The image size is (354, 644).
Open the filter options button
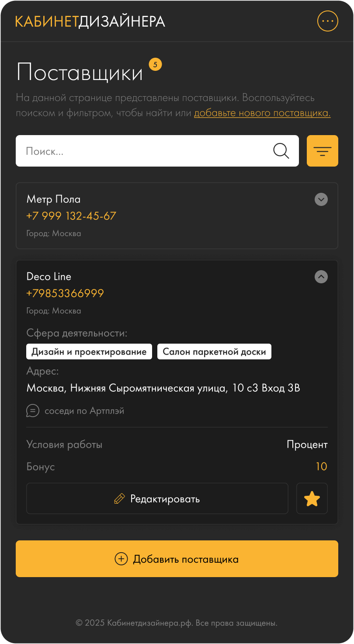coord(322,151)
